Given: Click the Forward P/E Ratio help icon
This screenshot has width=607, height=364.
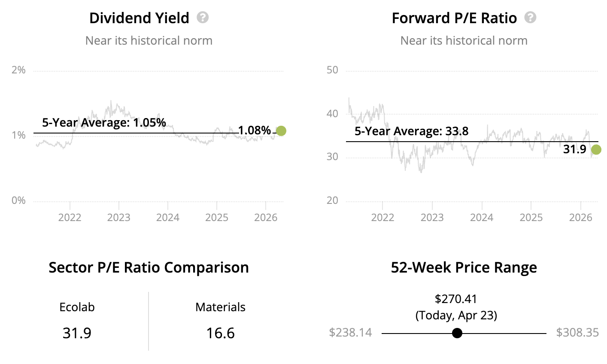Looking at the screenshot, I should pyautogui.click(x=531, y=18).
